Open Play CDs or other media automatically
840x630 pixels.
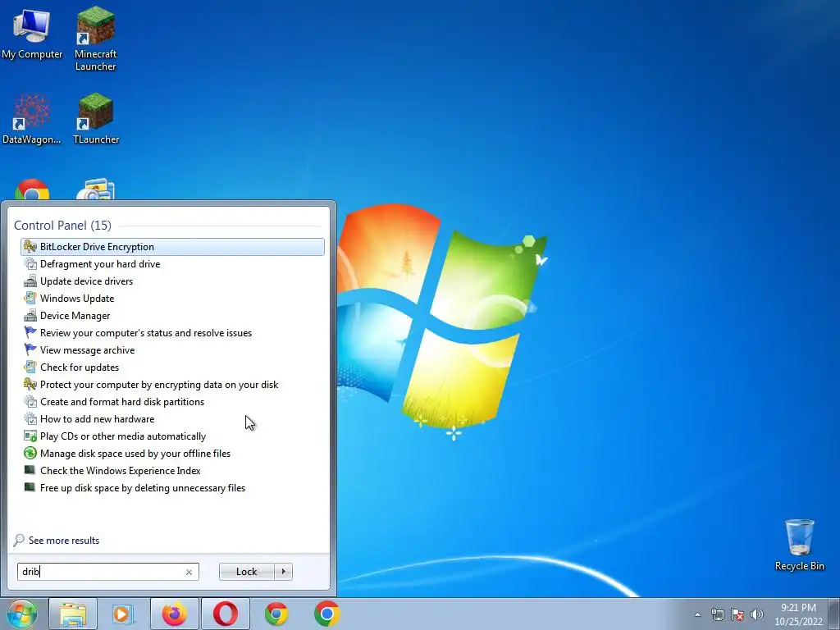[x=172, y=436]
